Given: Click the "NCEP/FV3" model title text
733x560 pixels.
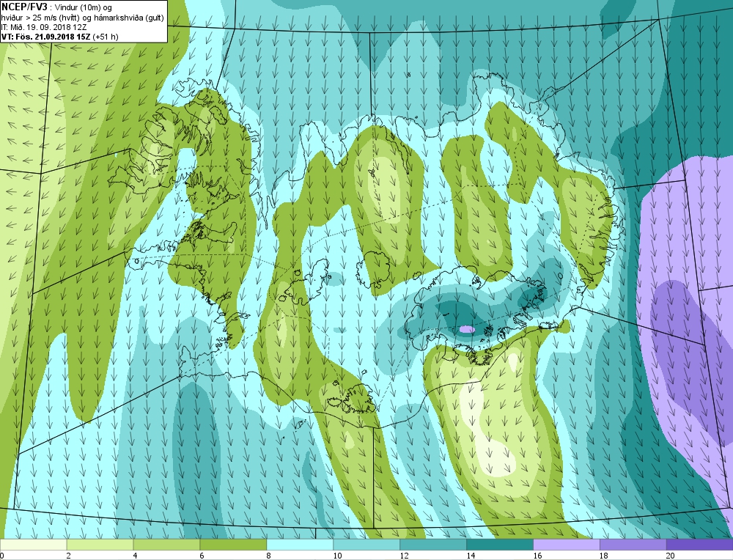Looking at the screenshot, I should coord(24,7).
